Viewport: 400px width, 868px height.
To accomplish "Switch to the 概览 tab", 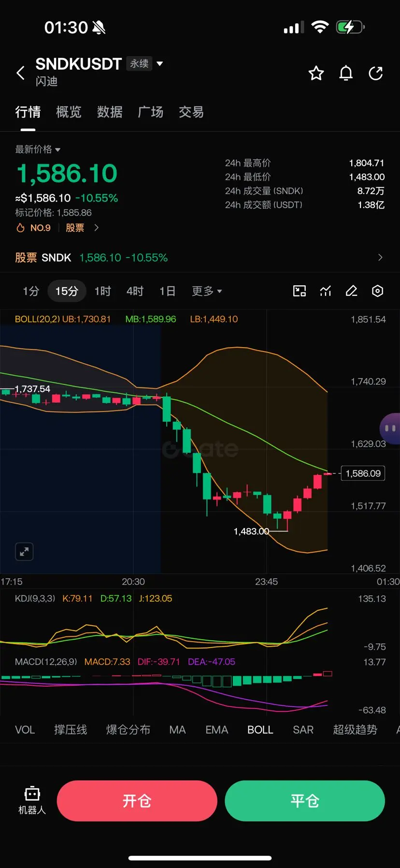I will (x=69, y=112).
